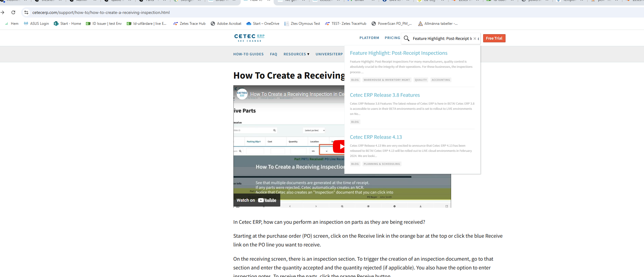Click the Cetec channel avatar in video
Image resolution: width=644 pixels, height=277 pixels.
[242, 94]
